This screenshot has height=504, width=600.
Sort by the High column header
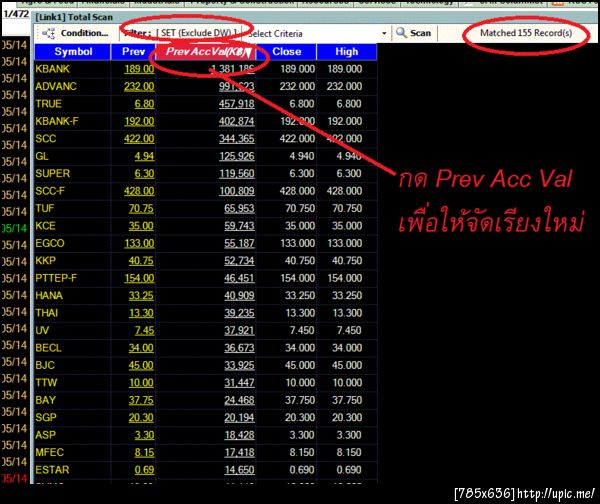point(347,52)
